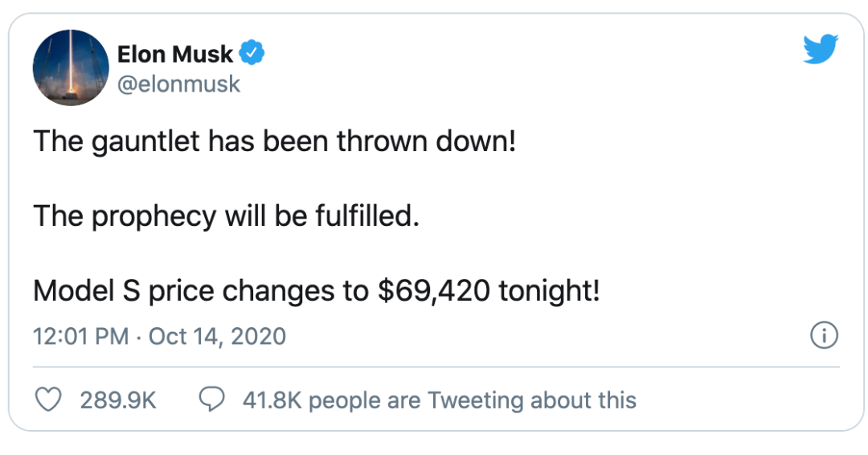Click the Model S price change sentence
868x455 pixels.
(317, 290)
